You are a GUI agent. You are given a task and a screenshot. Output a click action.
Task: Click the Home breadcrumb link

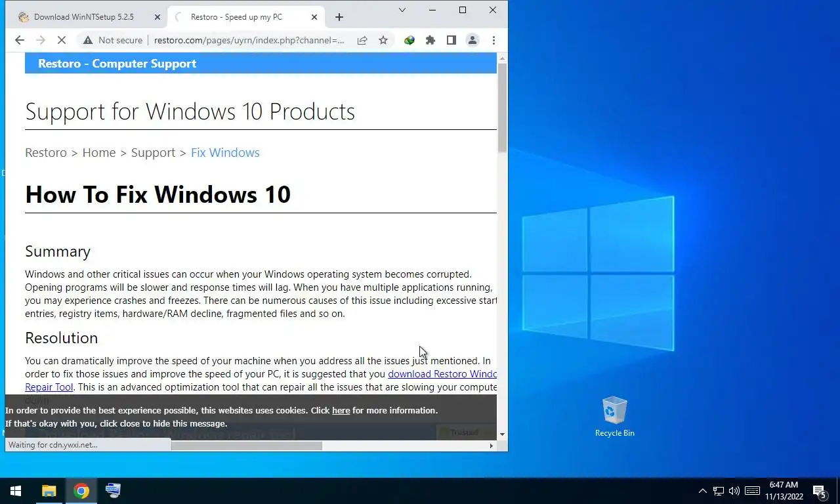tap(99, 152)
